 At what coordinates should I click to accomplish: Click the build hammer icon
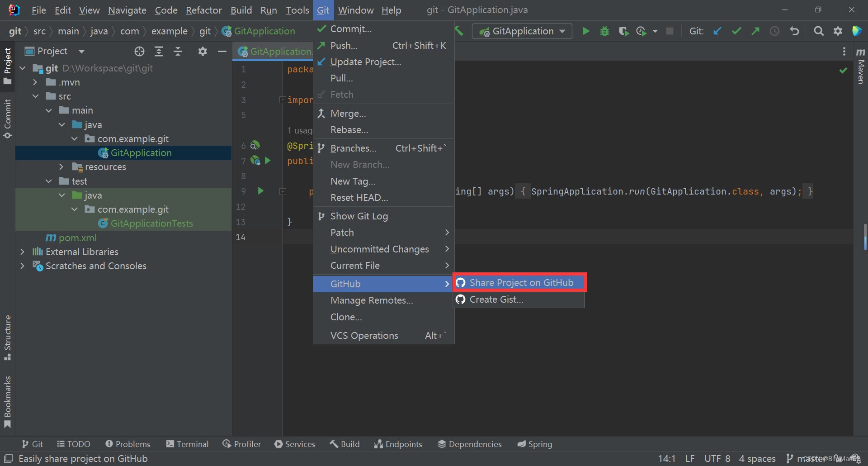pyautogui.click(x=459, y=31)
